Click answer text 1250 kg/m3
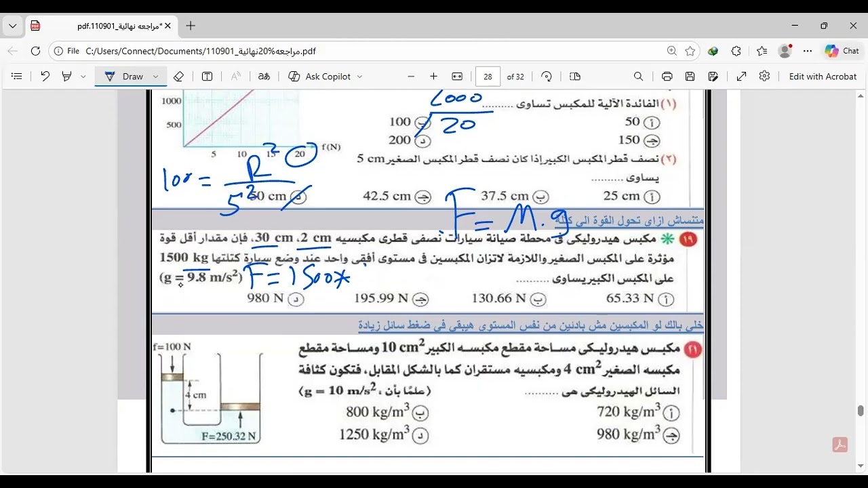 pos(374,434)
